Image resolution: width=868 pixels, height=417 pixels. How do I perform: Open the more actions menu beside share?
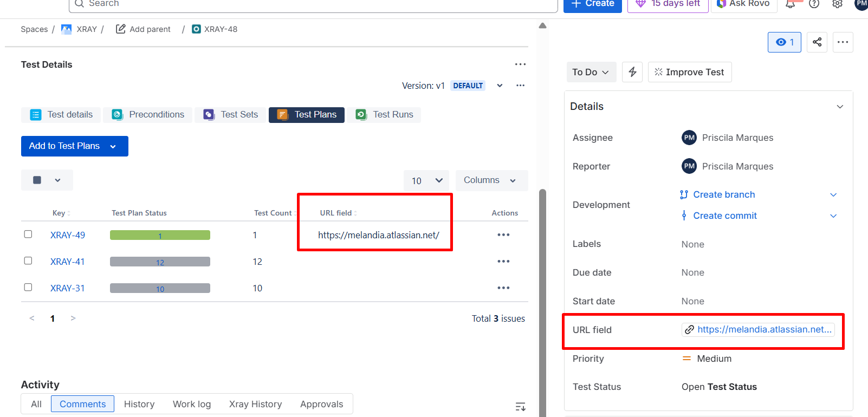(x=843, y=42)
